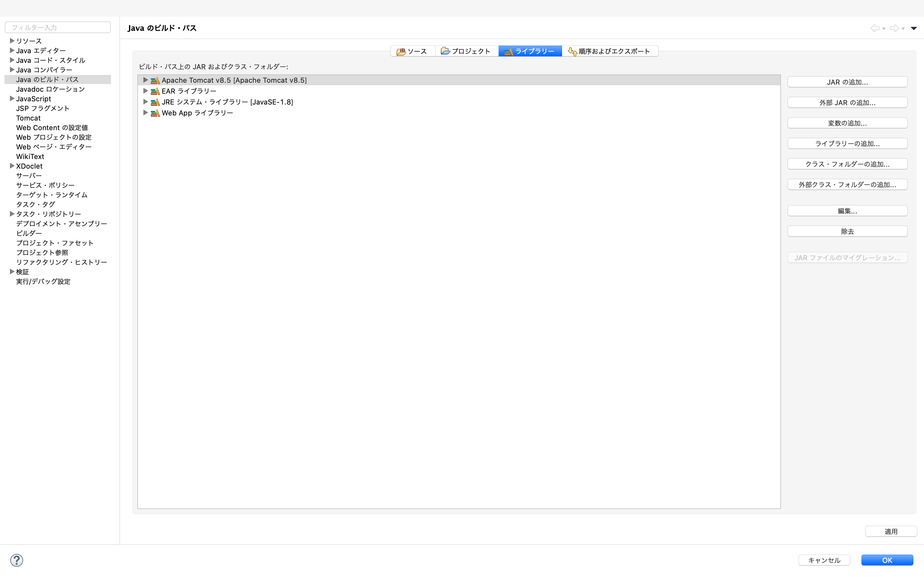Switch to the 順序およびエクスポート tab
This screenshot has width=924, height=577.
click(x=610, y=51)
